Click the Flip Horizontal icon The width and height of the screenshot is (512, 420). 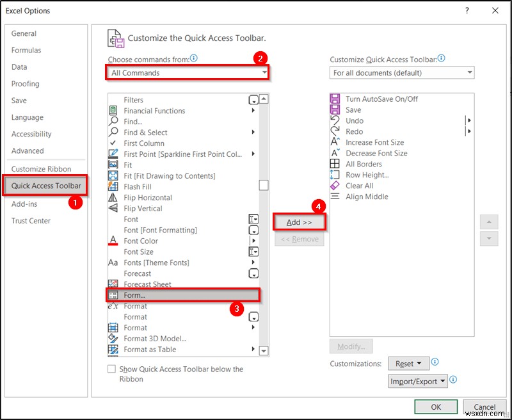click(113, 197)
